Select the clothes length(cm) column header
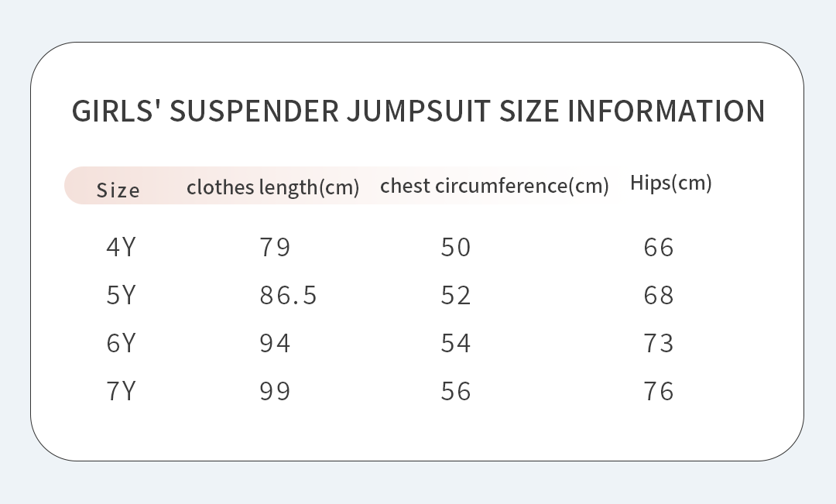 pyautogui.click(x=272, y=187)
